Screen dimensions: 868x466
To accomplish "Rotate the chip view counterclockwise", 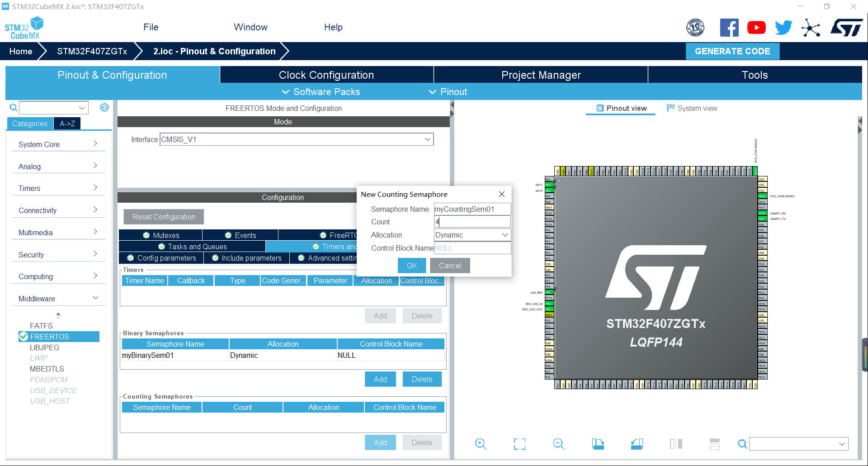I will point(637,444).
